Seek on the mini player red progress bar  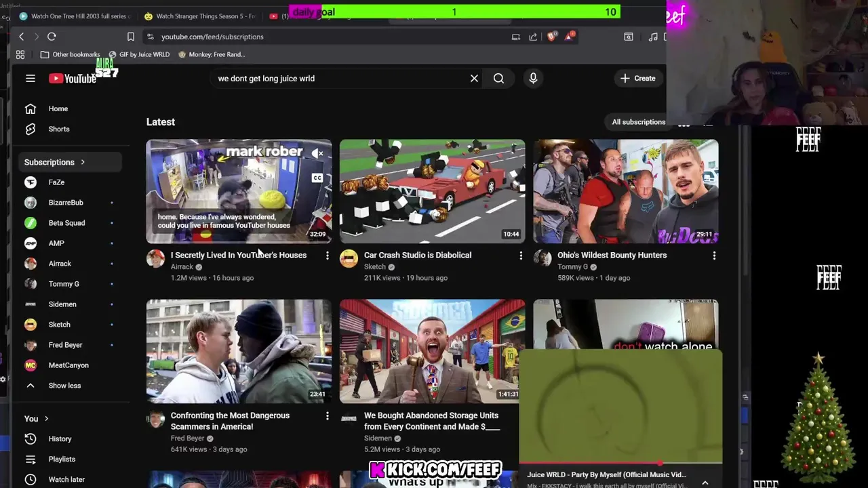click(x=620, y=464)
